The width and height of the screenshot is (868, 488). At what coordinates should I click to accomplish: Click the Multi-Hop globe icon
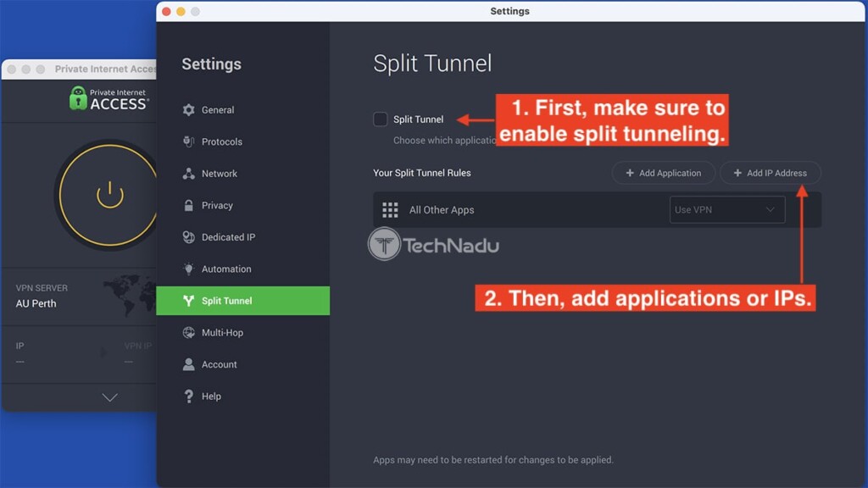(188, 332)
